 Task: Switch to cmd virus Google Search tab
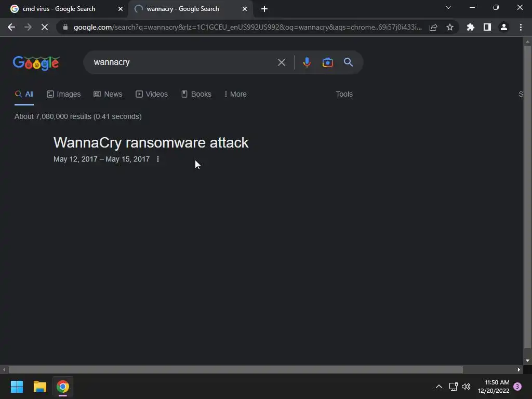point(64,9)
